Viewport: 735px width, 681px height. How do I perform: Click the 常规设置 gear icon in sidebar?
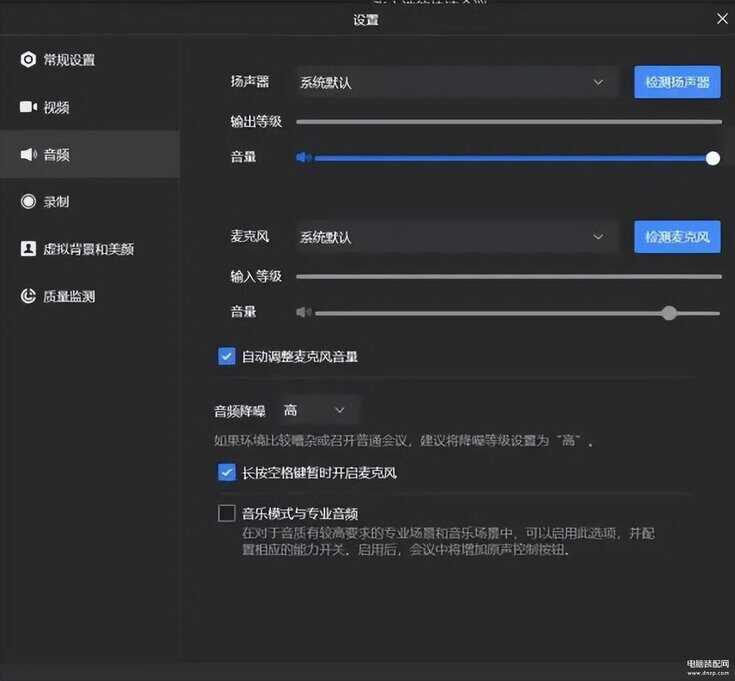coord(28,60)
